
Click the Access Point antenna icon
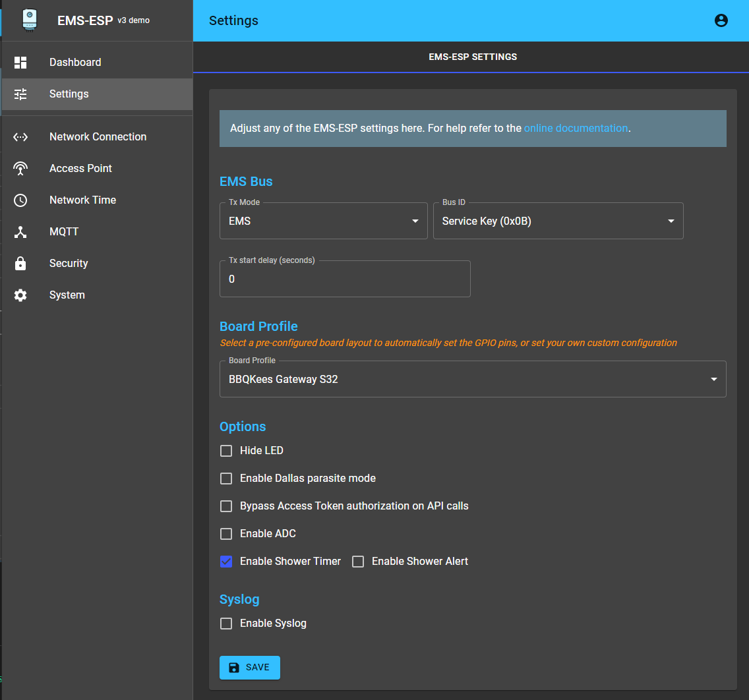pyautogui.click(x=20, y=169)
